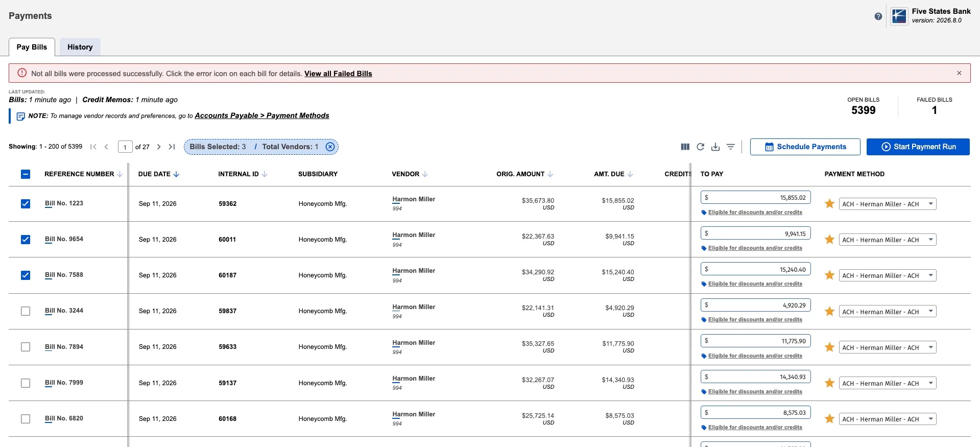Check Bill No. 7894 checkbox
This screenshot has height=447, width=980.
point(26,347)
